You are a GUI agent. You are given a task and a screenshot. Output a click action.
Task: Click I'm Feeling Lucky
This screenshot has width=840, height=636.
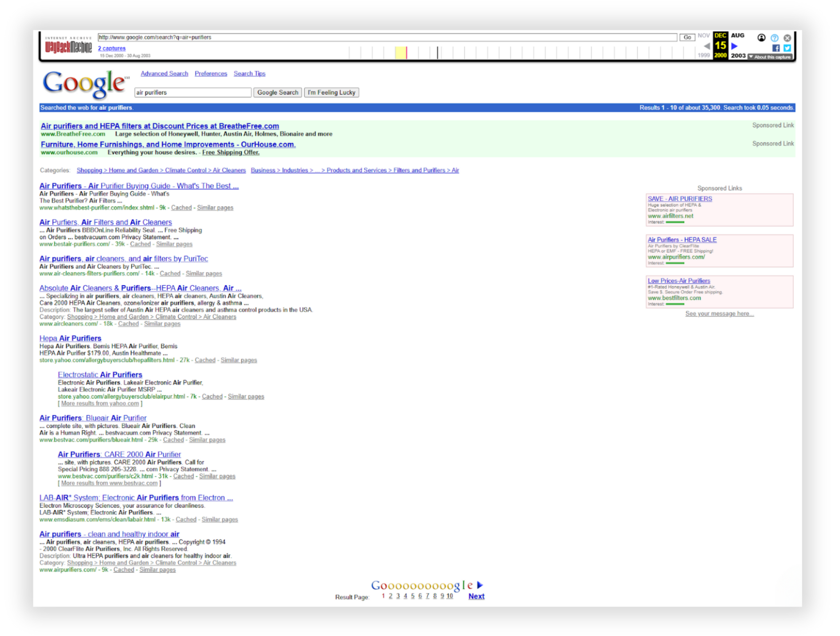click(x=332, y=92)
